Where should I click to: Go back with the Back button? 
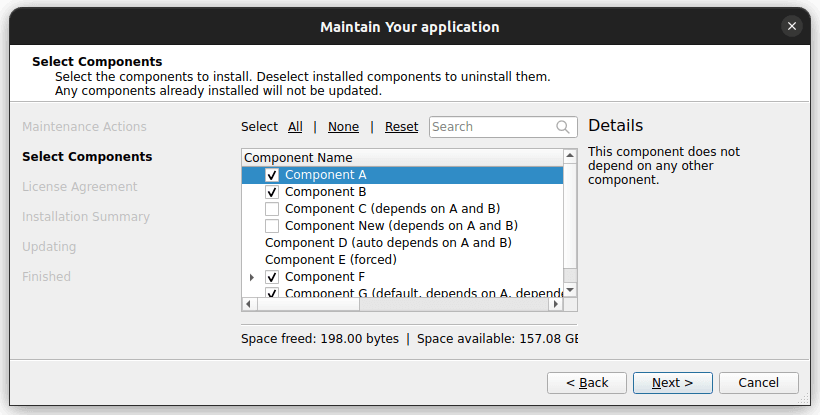pos(587,383)
